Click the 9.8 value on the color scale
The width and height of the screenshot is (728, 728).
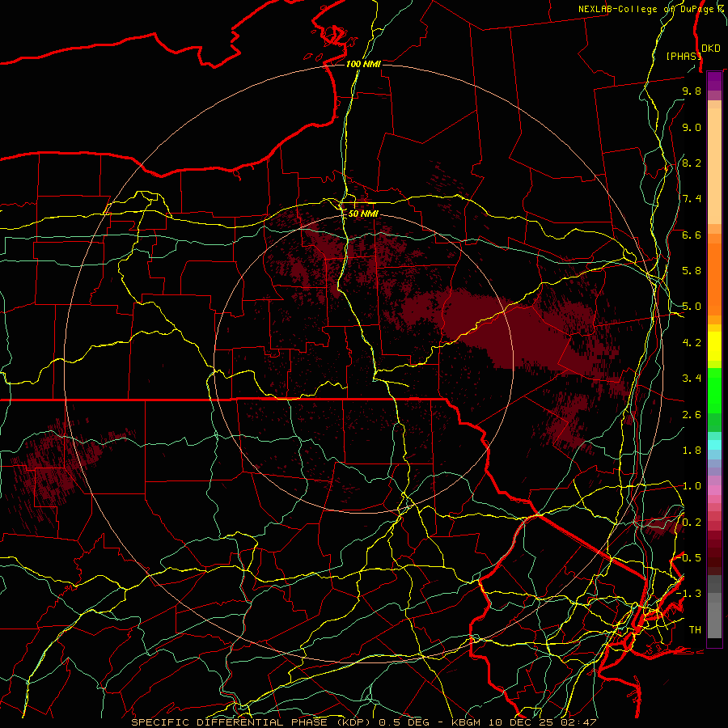click(x=692, y=91)
